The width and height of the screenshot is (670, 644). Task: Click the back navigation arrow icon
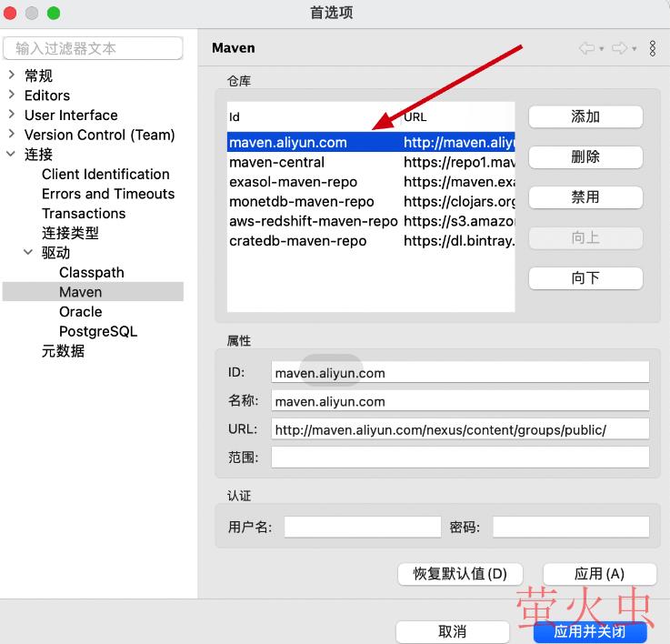586,48
